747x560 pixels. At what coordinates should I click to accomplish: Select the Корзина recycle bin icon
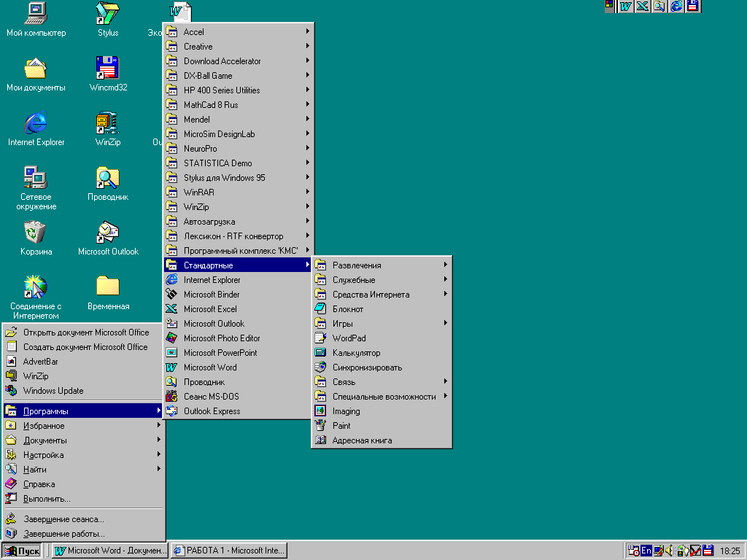tap(36, 238)
